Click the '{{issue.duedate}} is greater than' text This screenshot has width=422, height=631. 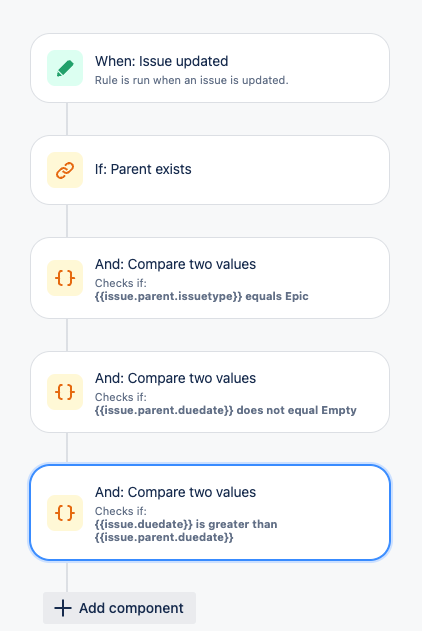(186, 524)
